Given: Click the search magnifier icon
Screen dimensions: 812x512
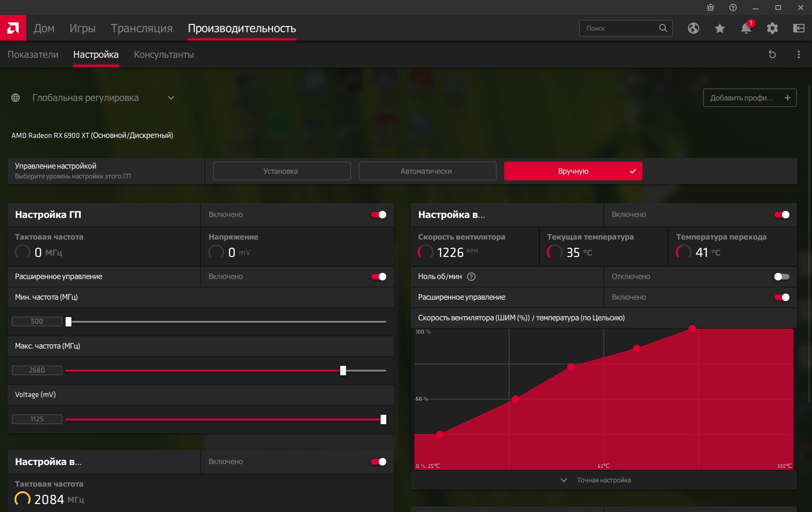Looking at the screenshot, I should tap(663, 28).
